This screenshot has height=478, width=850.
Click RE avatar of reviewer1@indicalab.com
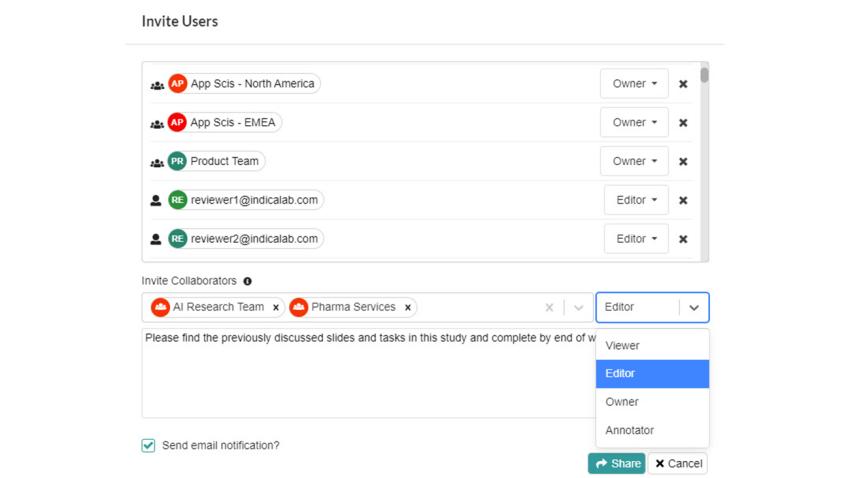[177, 200]
